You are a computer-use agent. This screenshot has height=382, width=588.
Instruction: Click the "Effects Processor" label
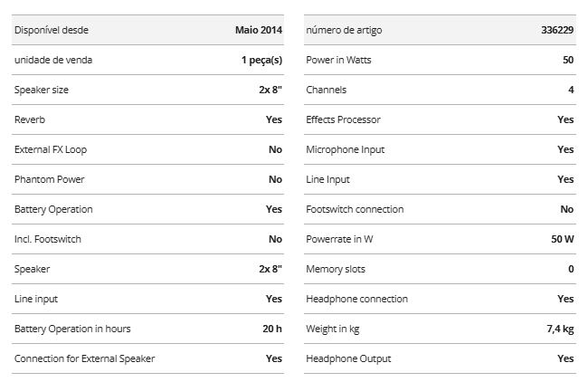pos(344,119)
